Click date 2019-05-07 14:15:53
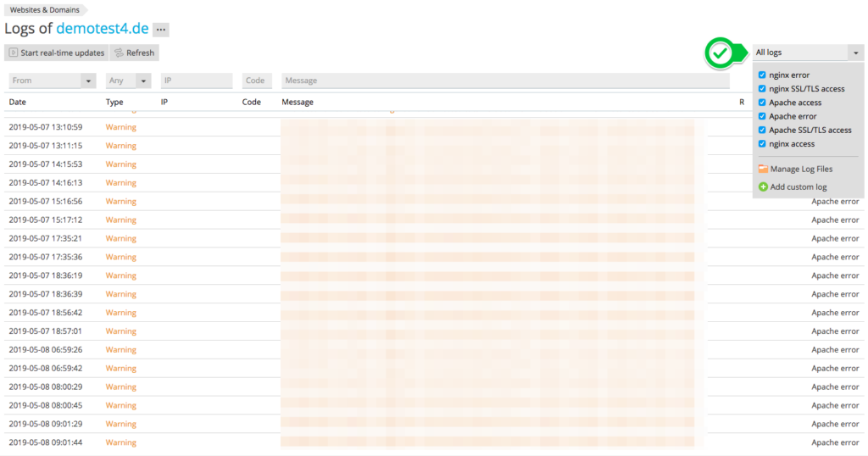Screen dimensions: 868x456 coord(46,164)
